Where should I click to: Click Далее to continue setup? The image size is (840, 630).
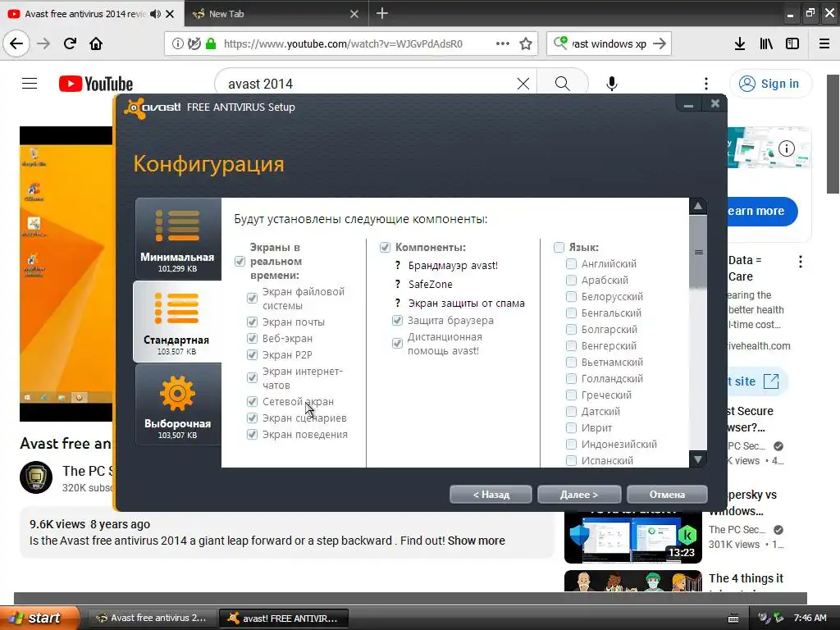[x=579, y=495]
